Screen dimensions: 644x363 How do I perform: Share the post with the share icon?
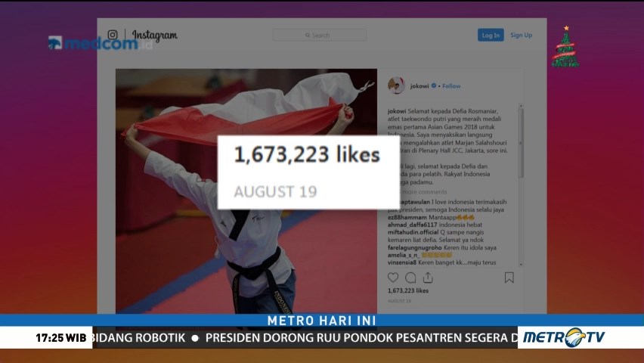coord(428,278)
